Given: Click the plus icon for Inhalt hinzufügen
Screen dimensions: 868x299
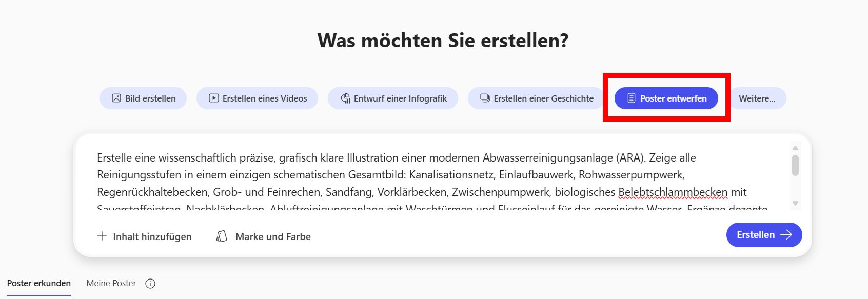Looking at the screenshot, I should coord(102,236).
